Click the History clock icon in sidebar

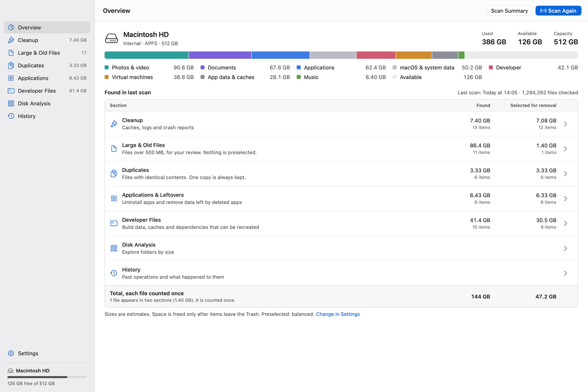pos(11,116)
